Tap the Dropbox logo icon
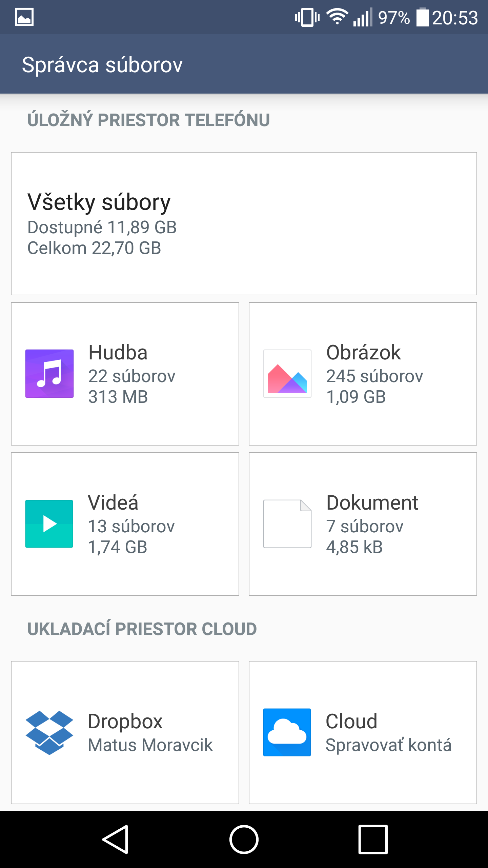The height and width of the screenshot is (868, 488). pyautogui.click(x=49, y=732)
